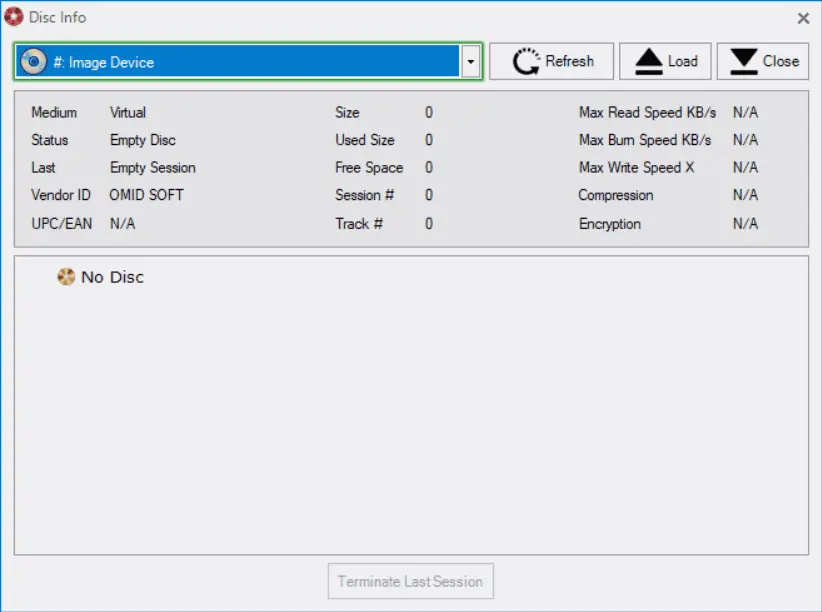This screenshot has height=612, width=822.
Task: Click the Terminate Last Session button
Action: 410,581
